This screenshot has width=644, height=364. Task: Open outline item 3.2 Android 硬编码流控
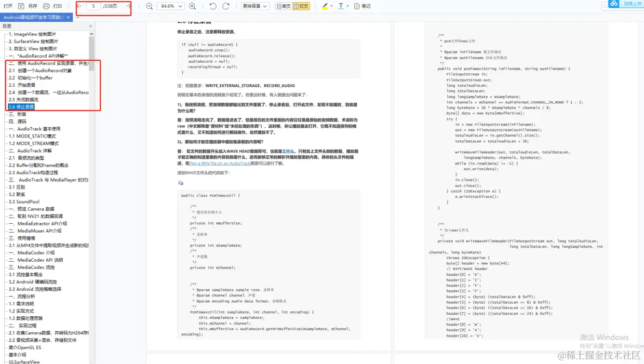[33, 281]
